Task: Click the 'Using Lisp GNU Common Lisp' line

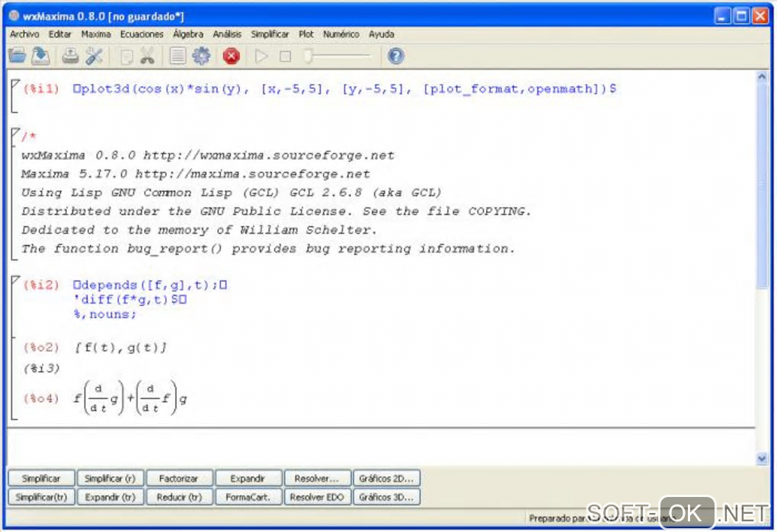Action: click(x=231, y=193)
